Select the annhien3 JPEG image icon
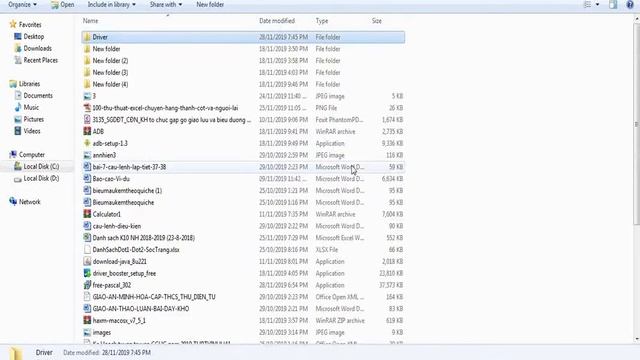The width and height of the screenshot is (640, 360). [x=87, y=155]
